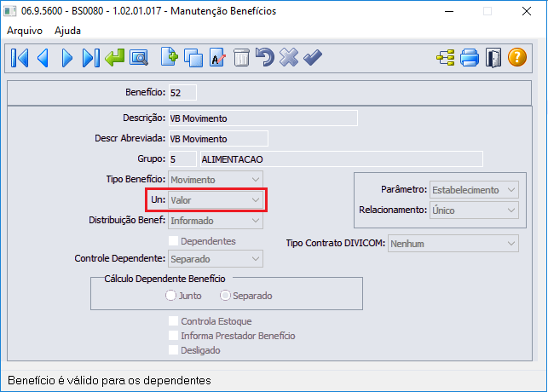Close the Manutenção Benefícios window

pyautogui.click(x=527, y=11)
